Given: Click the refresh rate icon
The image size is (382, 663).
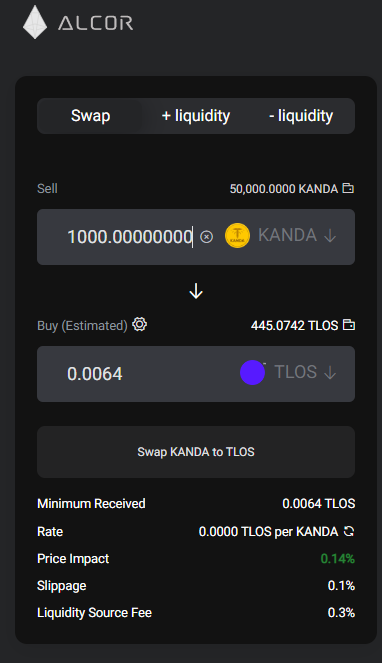Looking at the screenshot, I should (x=349, y=531).
